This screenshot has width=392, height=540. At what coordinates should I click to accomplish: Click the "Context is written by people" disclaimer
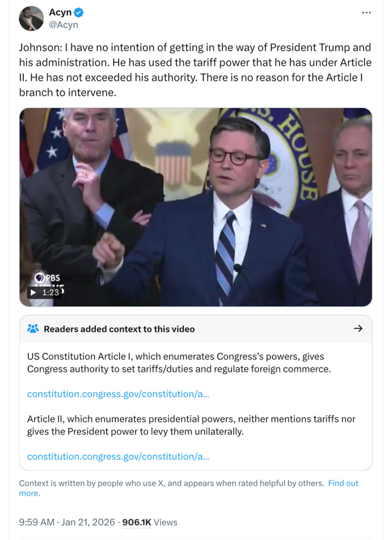click(171, 483)
